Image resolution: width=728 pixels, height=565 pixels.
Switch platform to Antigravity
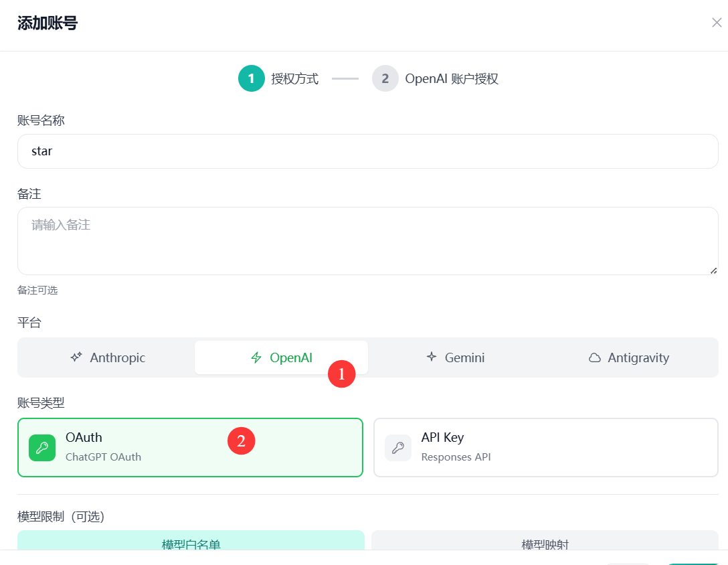pyautogui.click(x=629, y=357)
